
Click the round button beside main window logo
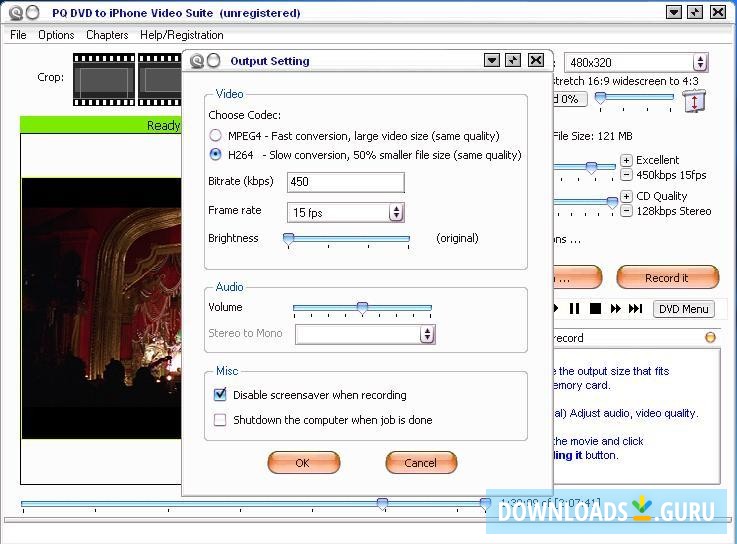[x=32, y=13]
